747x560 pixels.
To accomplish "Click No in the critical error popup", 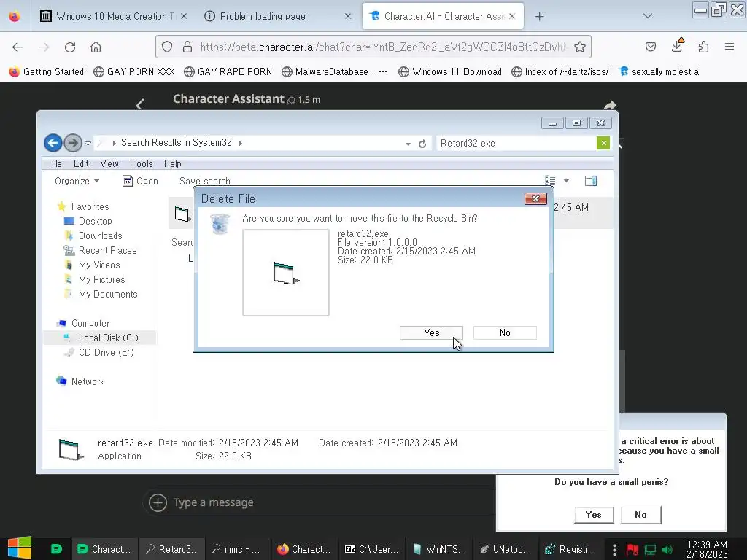I will tap(640, 515).
